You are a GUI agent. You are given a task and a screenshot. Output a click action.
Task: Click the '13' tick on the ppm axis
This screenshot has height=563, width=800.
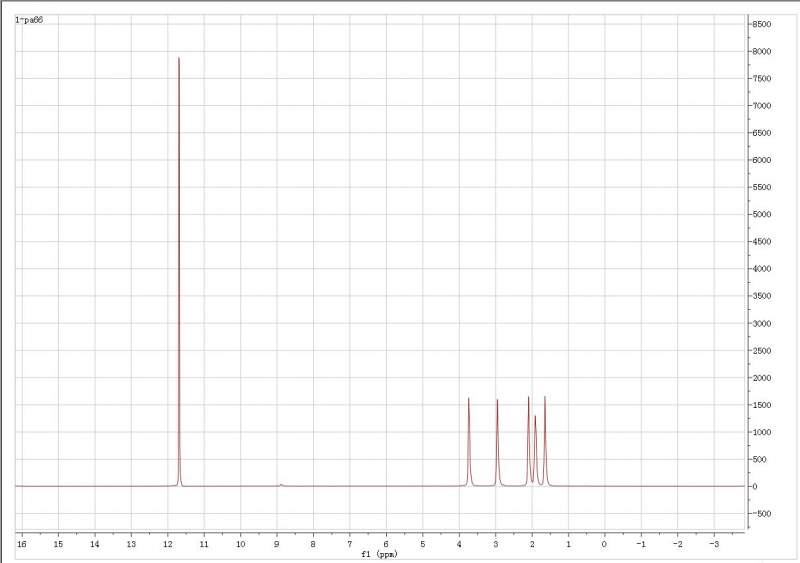(x=131, y=544)
